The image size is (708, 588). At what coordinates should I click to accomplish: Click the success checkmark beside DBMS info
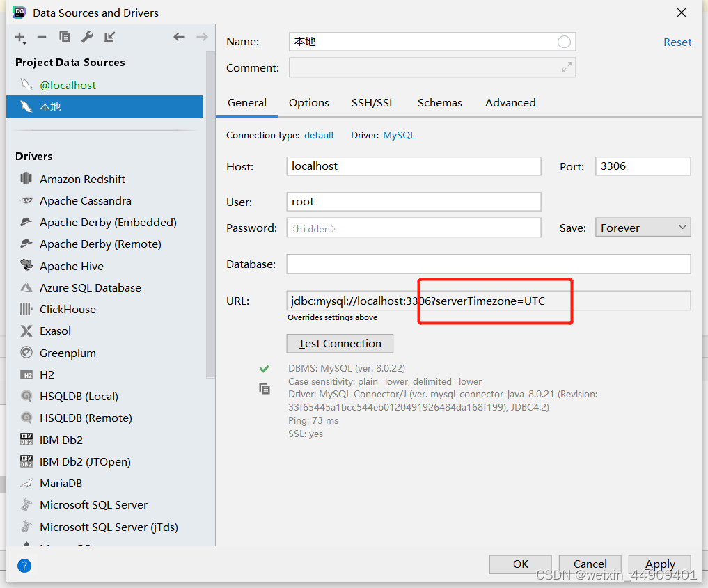click(x=265, y=368)
